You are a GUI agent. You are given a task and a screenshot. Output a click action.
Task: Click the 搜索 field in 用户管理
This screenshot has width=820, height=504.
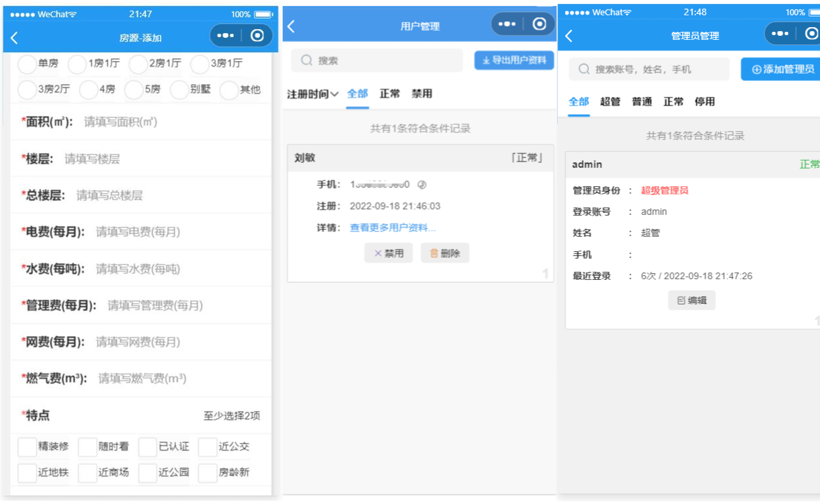(377, 60)
